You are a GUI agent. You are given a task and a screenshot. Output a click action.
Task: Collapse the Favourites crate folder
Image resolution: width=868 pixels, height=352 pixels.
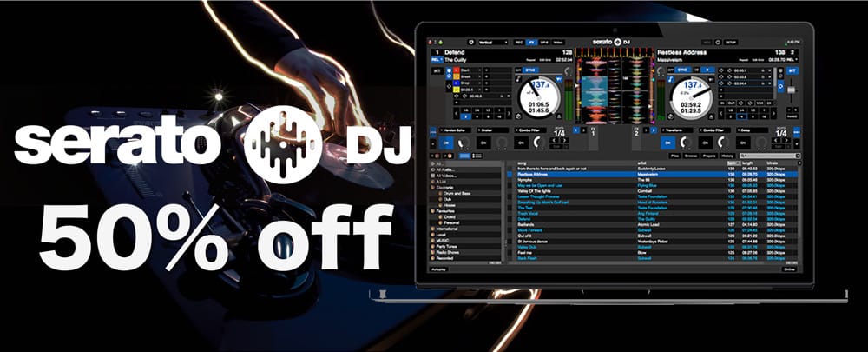pyautogui.click(x=433, y=211)
